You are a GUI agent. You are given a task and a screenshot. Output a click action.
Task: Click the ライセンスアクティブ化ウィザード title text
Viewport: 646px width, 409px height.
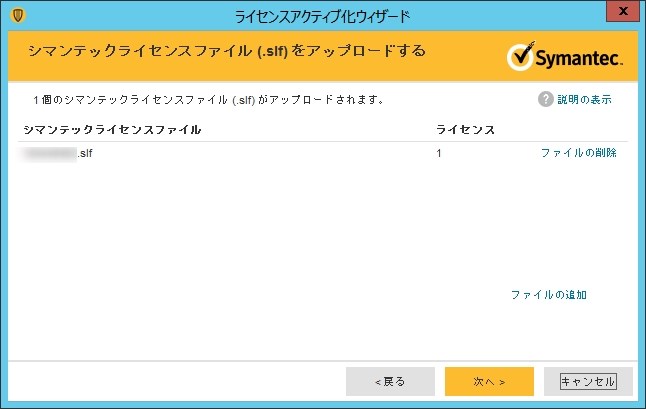[323, 16]
